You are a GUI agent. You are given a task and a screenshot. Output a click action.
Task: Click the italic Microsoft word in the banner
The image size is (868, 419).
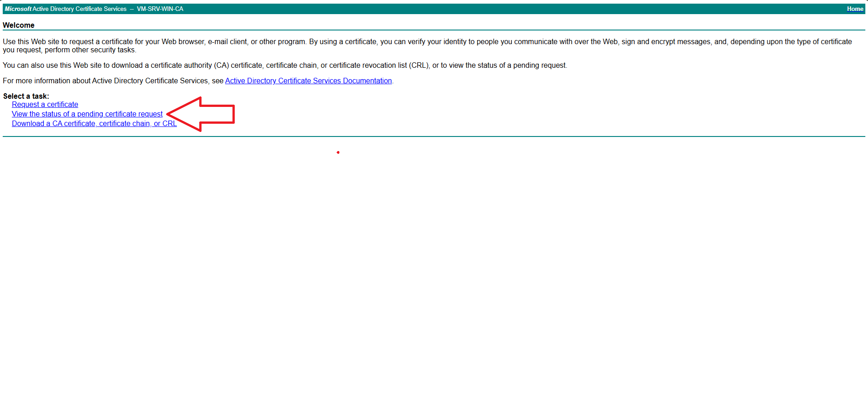[18, 9]
